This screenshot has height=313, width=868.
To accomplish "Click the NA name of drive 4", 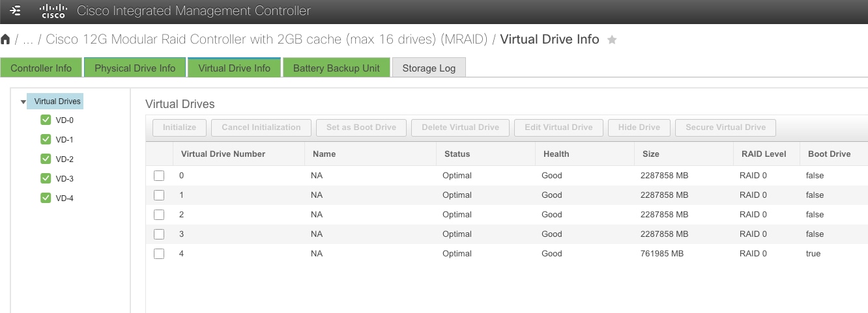I will click(317, 254).
